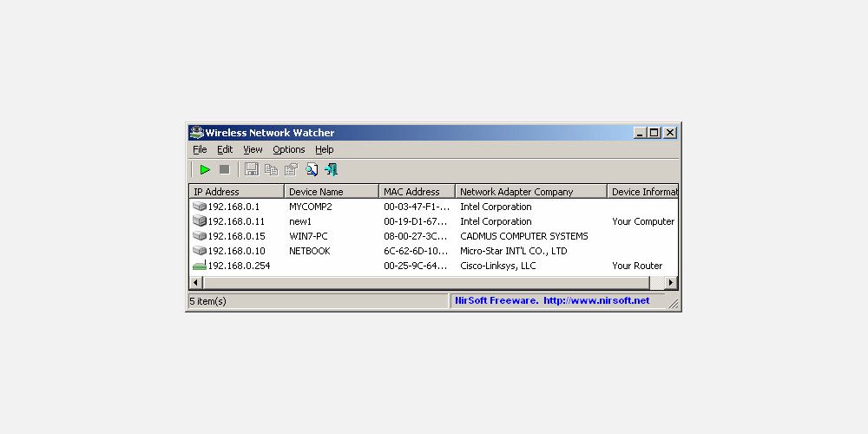Select the NETBOOK device row
The width and height of the screenshot is (868, 434).
click(433, 251)
